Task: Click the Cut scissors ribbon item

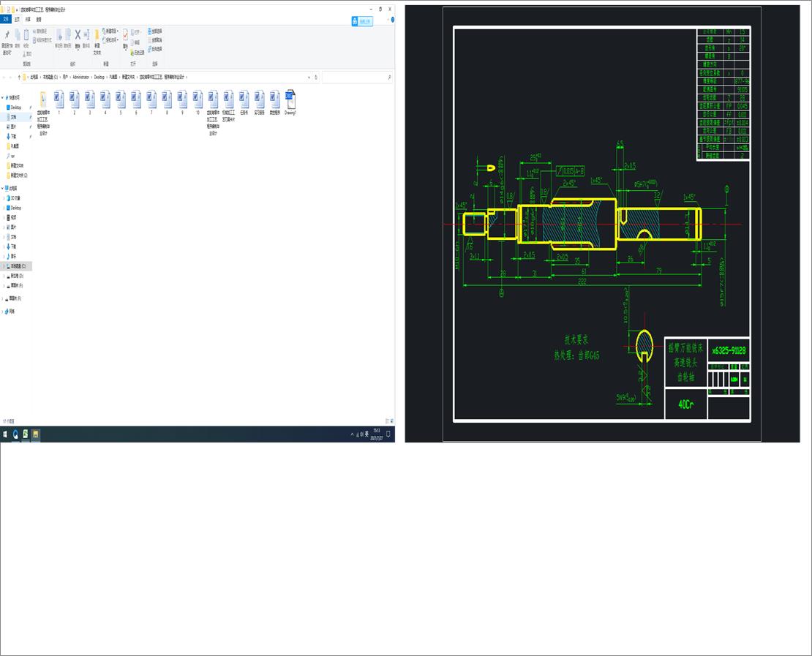Action: [27, 54]
